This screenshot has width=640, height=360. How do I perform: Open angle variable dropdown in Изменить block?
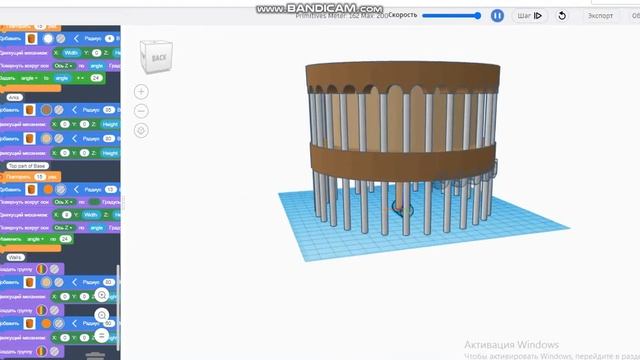36,239
